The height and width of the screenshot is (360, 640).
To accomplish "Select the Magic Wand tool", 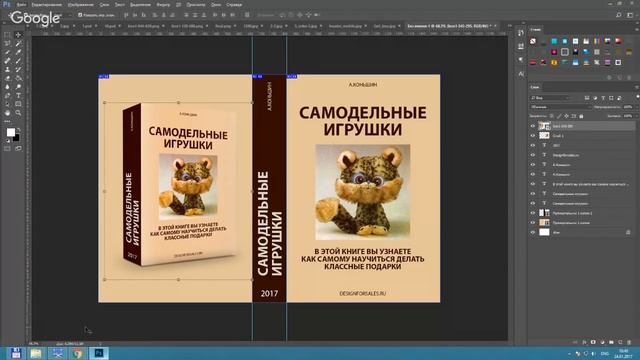I will coord(18,43).
